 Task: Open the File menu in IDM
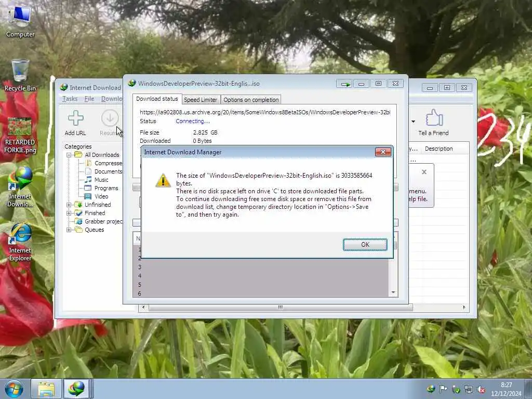(89, 99)
